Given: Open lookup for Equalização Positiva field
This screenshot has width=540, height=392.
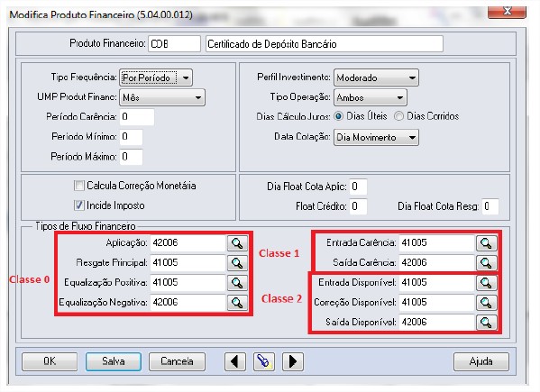Looking at the screenshot, I should pos(237,283).
